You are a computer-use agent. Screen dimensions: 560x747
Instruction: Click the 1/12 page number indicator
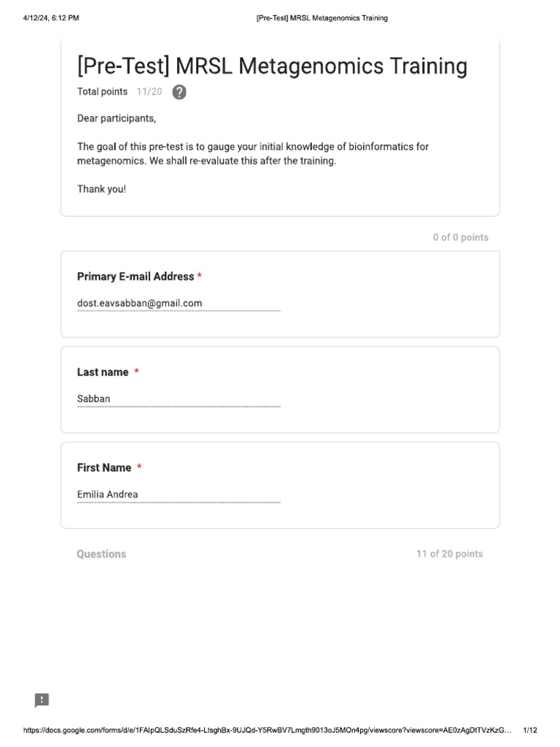[530, 730]
